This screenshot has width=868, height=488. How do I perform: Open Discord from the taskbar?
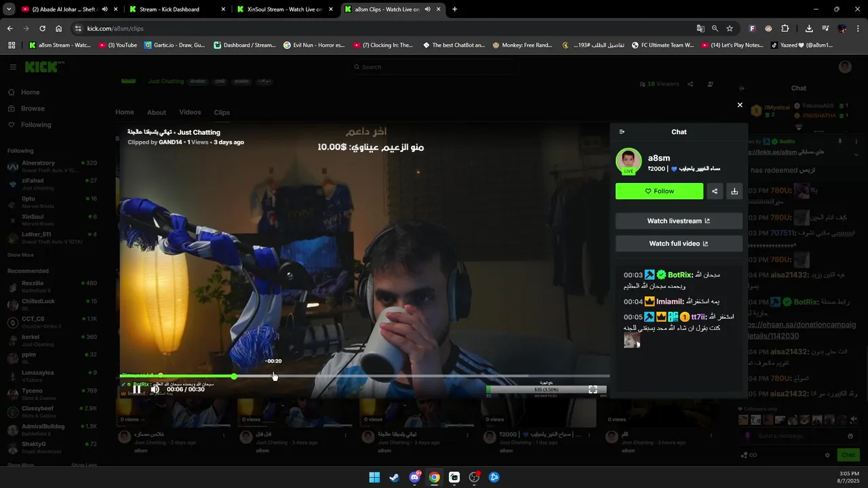coord(414,477)
